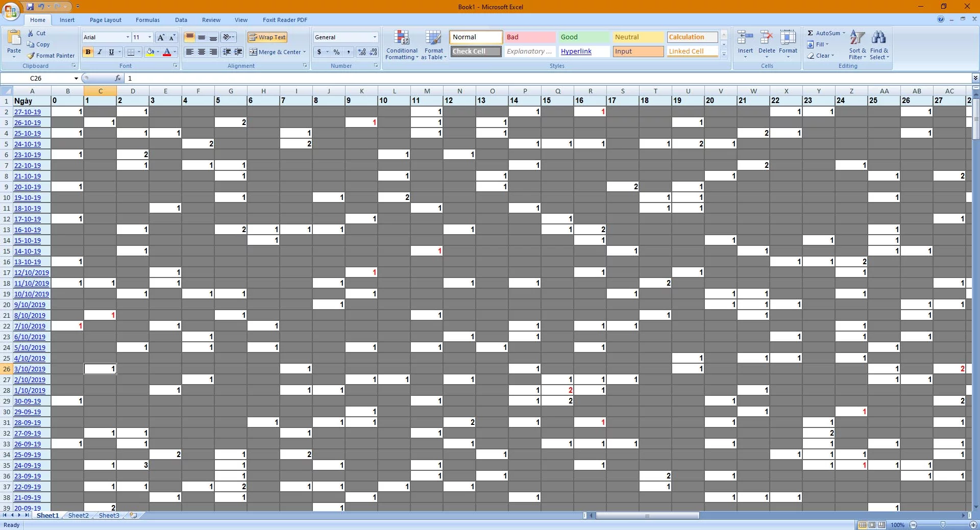Expand the General number format dropdown
The height and width of the screenshot is (530, 980).
tap(374, 37)
